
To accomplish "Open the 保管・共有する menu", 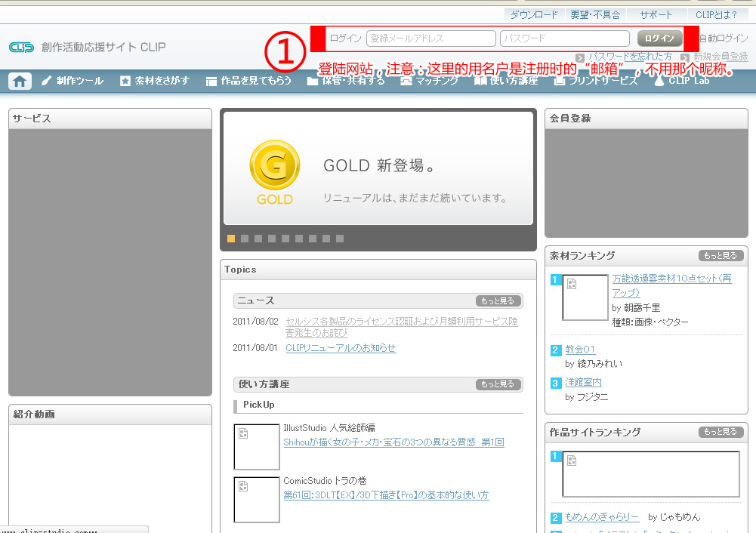I will click(346, 81).
